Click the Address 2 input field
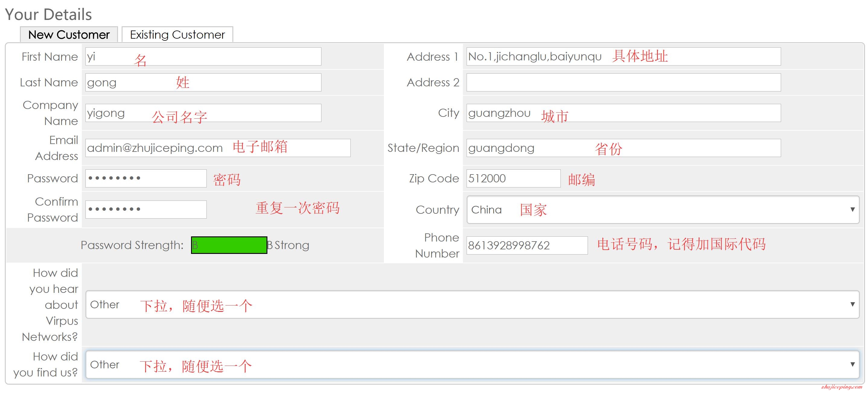 tap(623, 84)
